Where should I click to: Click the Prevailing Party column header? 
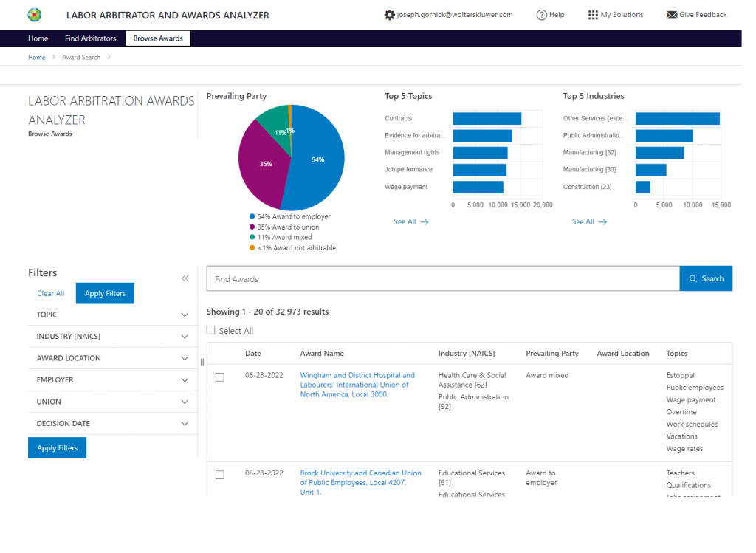pyautogui.click(x=552, y=354)
